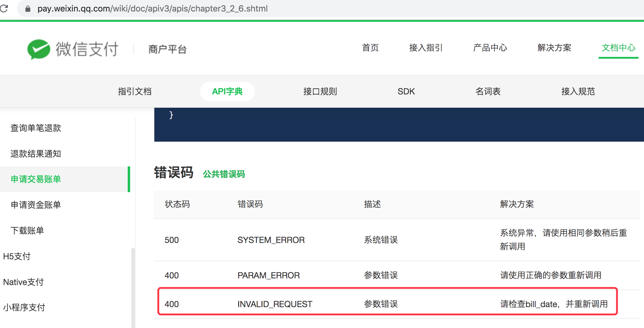Open the 公共错误码 link

(x=224, y=174)
